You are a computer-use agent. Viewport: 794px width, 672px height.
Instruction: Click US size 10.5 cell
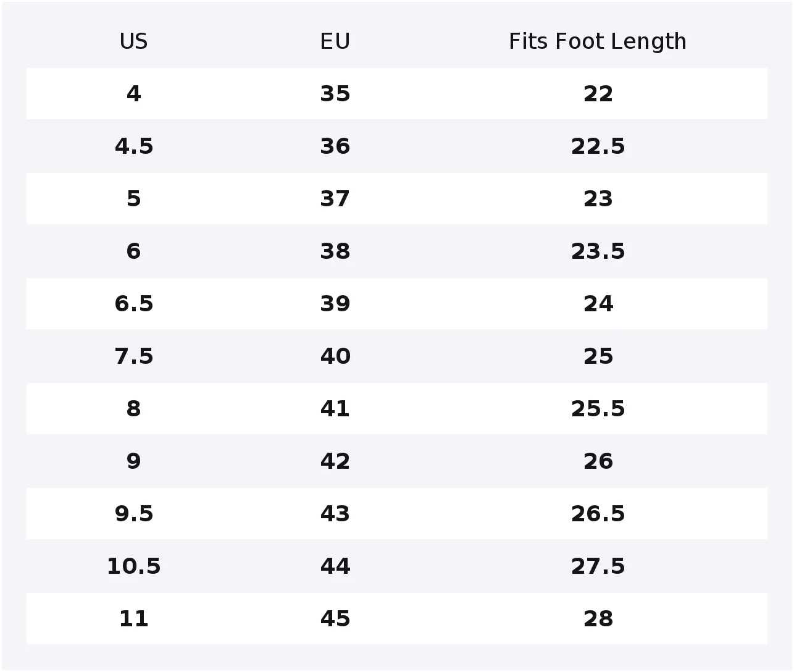pos(133,566)
